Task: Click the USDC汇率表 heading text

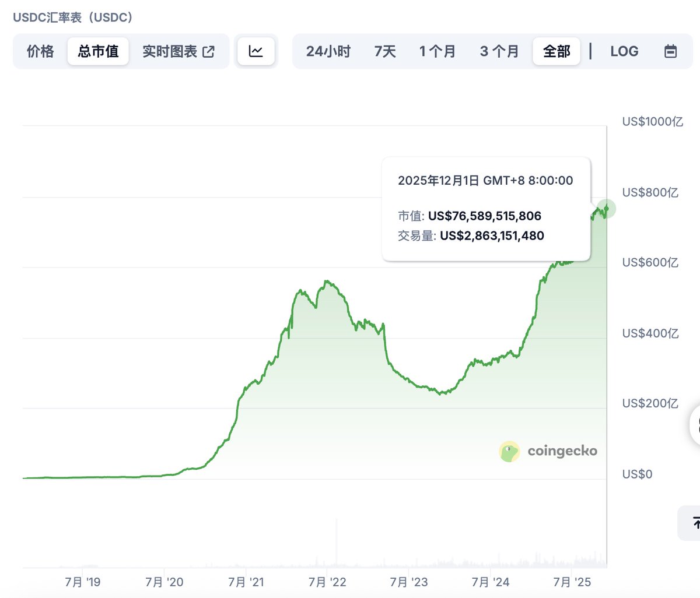Action: tap(73, 17)
